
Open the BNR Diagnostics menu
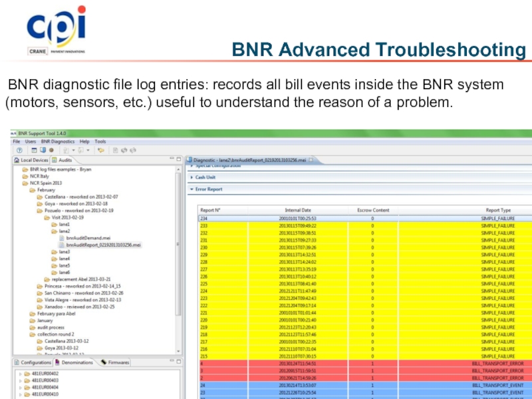(x=58, y=142)
